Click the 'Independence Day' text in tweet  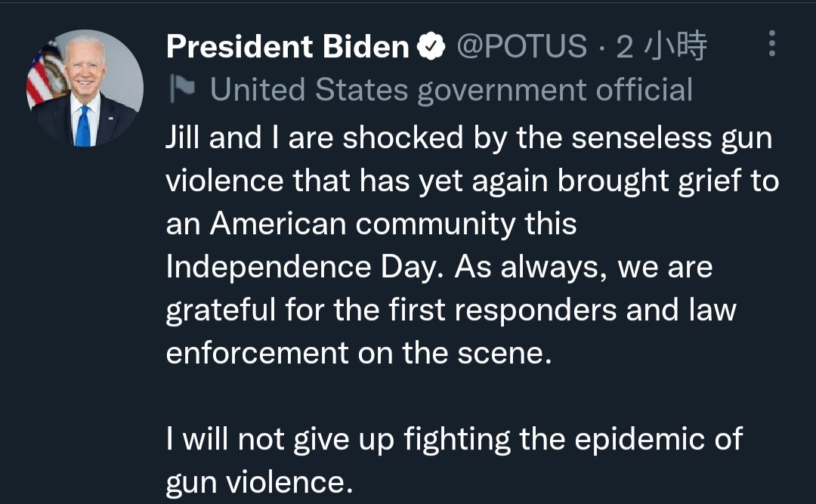pyautogui.click(x=301, y=267)
